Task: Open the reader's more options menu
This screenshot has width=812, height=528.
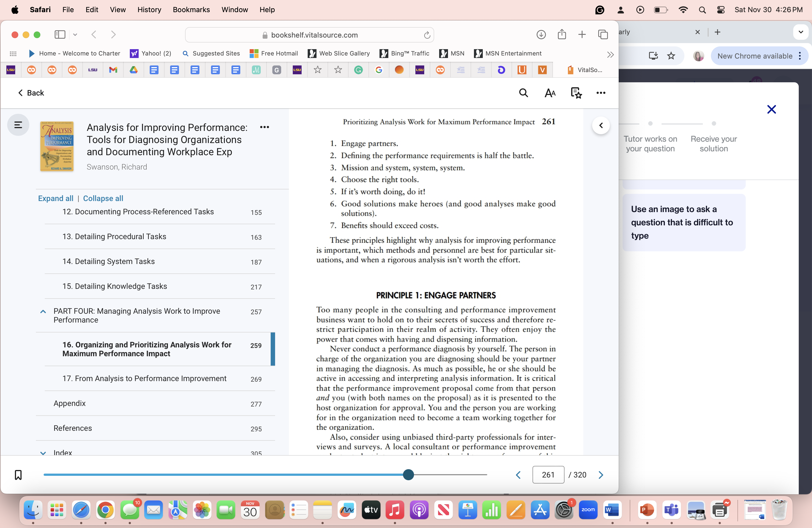Action: tap(601, 93)
